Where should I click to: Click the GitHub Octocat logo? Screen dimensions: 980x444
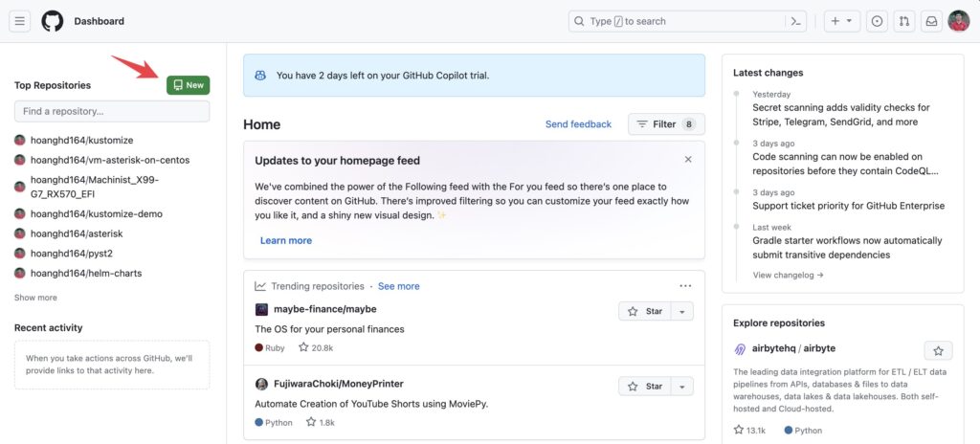(x=53, y=21)
